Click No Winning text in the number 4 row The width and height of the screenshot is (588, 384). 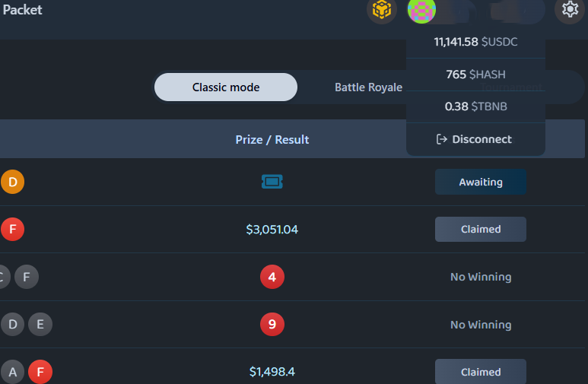click(481, 277)
